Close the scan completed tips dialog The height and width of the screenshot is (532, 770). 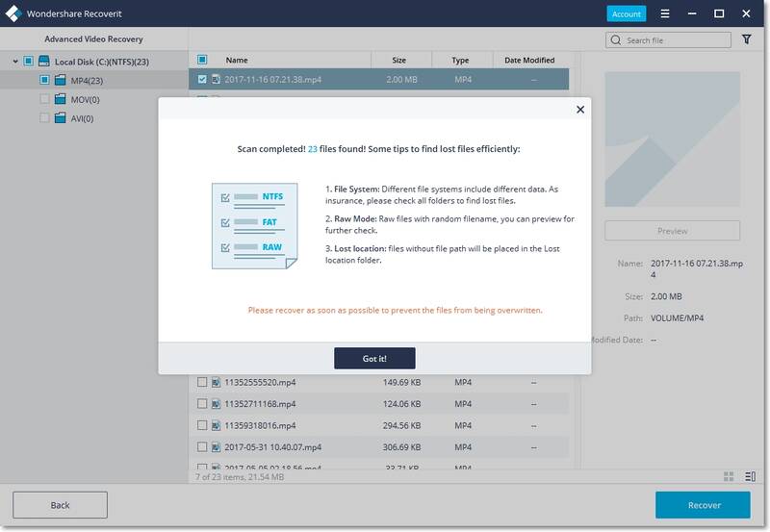coord(579,110)
